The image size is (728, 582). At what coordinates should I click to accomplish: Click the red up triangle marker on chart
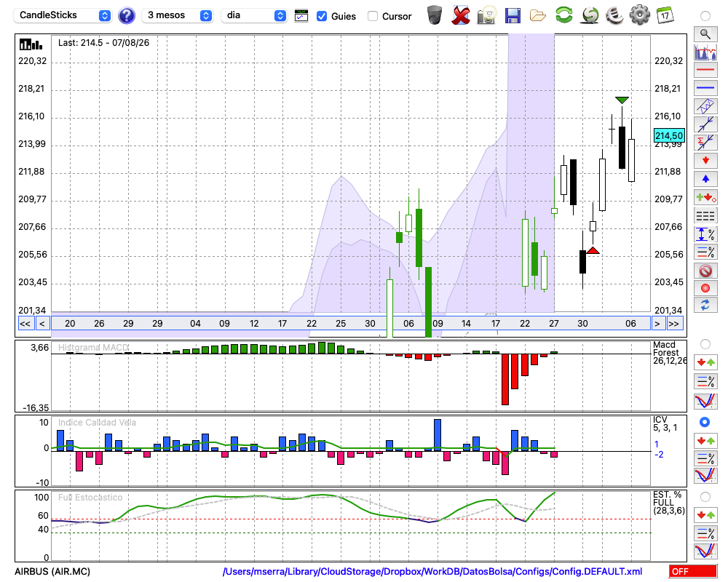(593, 250)
